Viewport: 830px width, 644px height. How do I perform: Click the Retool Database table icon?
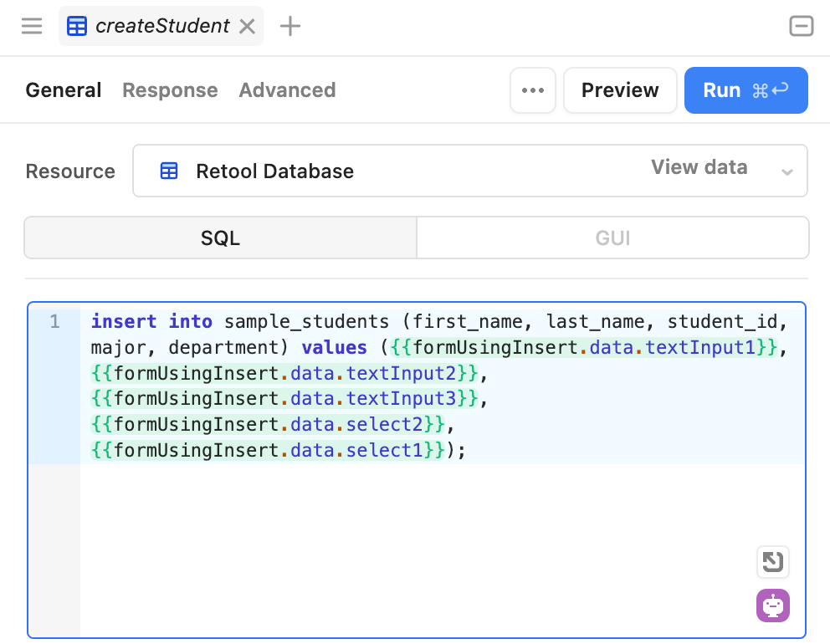[x=169, y=171]
